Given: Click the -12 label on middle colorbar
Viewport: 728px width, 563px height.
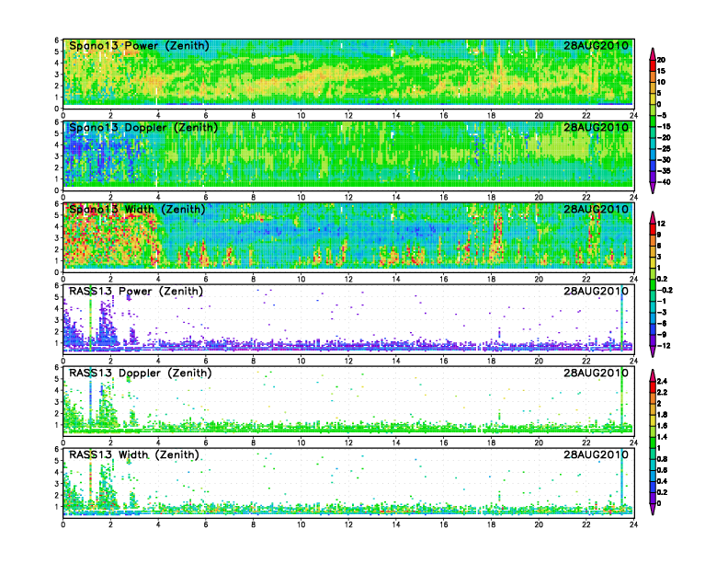Looking at the screenshot, I should click(664, 346).
